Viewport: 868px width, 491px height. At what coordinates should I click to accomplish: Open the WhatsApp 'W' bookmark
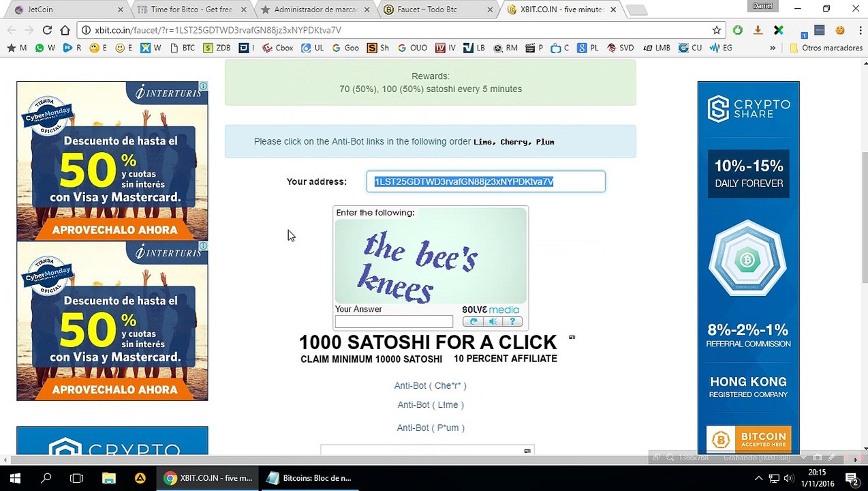45,48
